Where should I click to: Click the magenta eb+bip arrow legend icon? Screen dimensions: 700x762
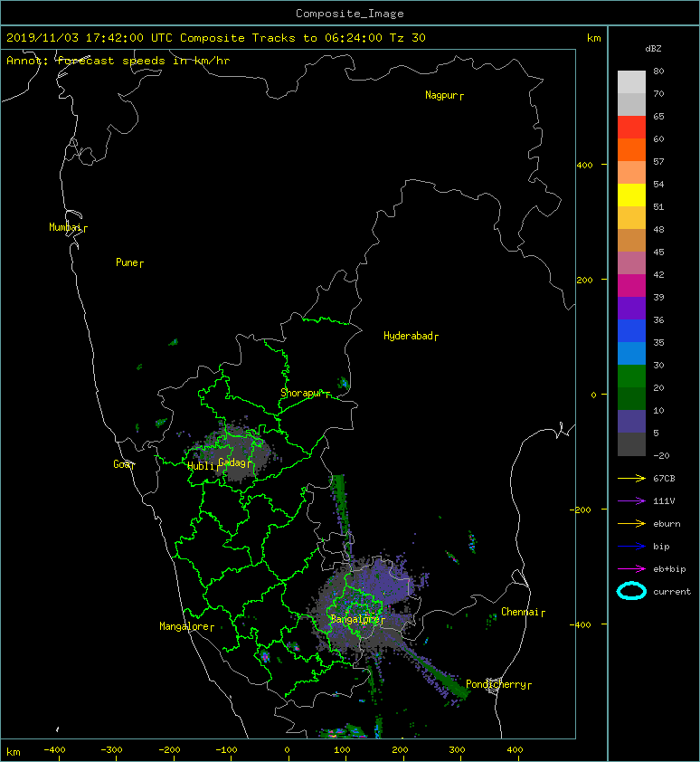click(631, 569)
